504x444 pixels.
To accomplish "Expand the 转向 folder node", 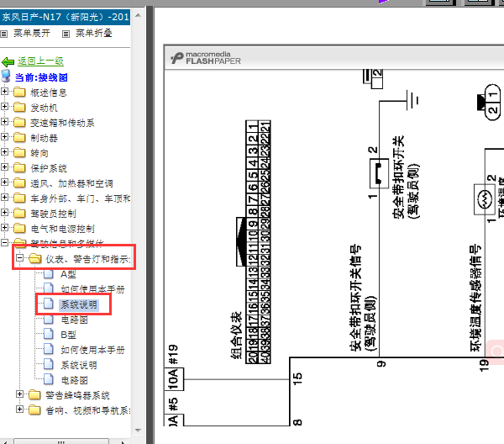I will click(4, 152).
